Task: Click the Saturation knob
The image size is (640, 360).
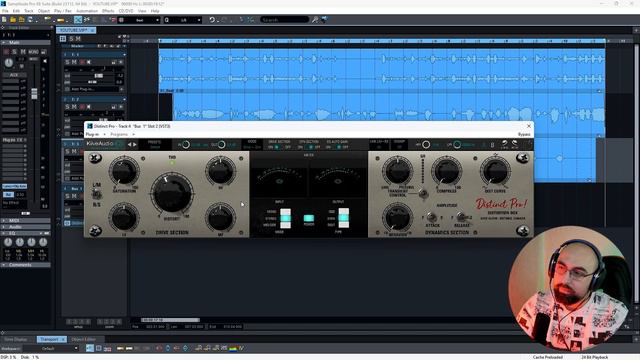Action: 124,171
